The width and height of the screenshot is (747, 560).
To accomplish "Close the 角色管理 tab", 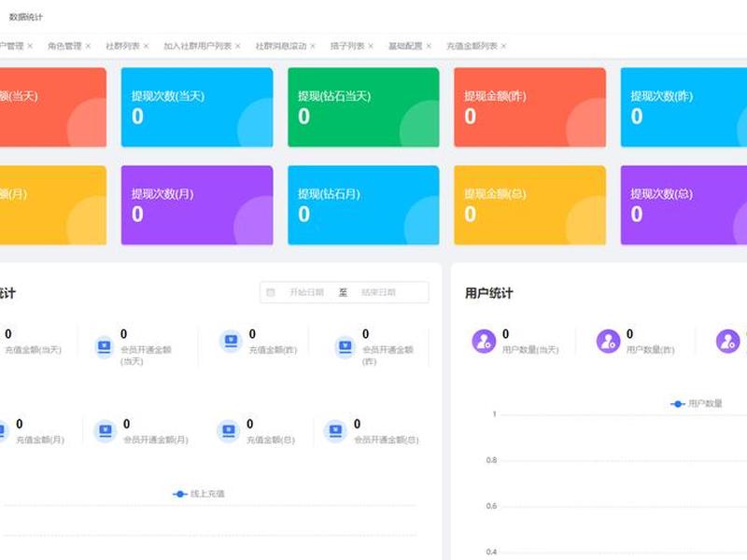I will [88, 46].
